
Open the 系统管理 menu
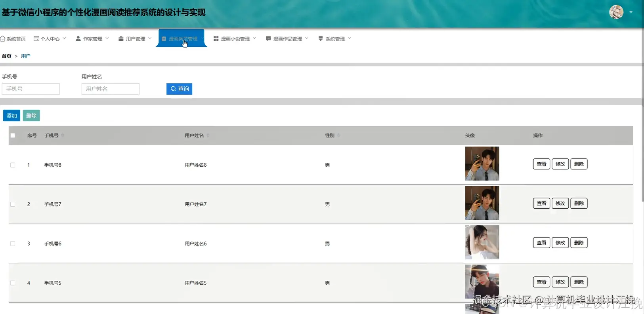pos(335,39)
